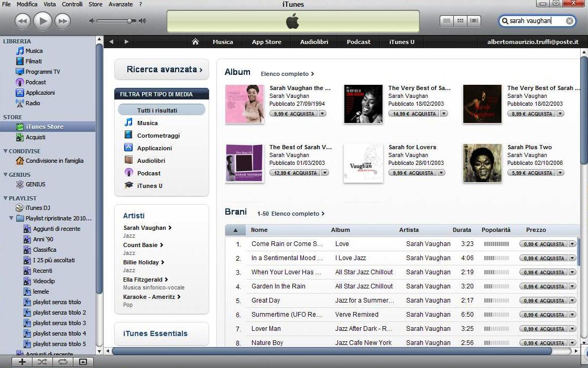Click the mute speaker icon left of volume
This screenshot has width=588, height=368.
(92, 21)
